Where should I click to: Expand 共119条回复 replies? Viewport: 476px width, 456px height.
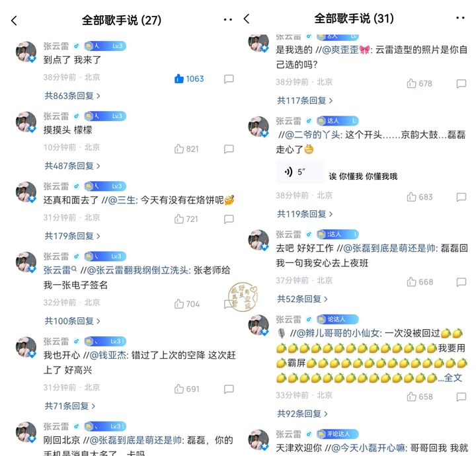pos(305,214)
